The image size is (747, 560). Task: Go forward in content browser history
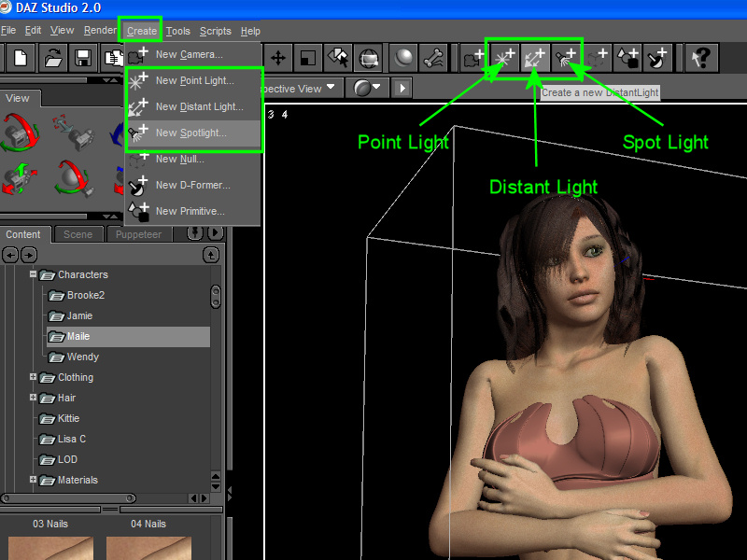(x=29, y=255)
